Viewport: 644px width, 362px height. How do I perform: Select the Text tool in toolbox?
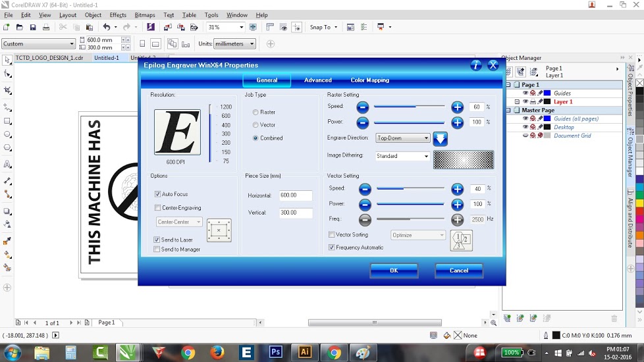(7, 165)
